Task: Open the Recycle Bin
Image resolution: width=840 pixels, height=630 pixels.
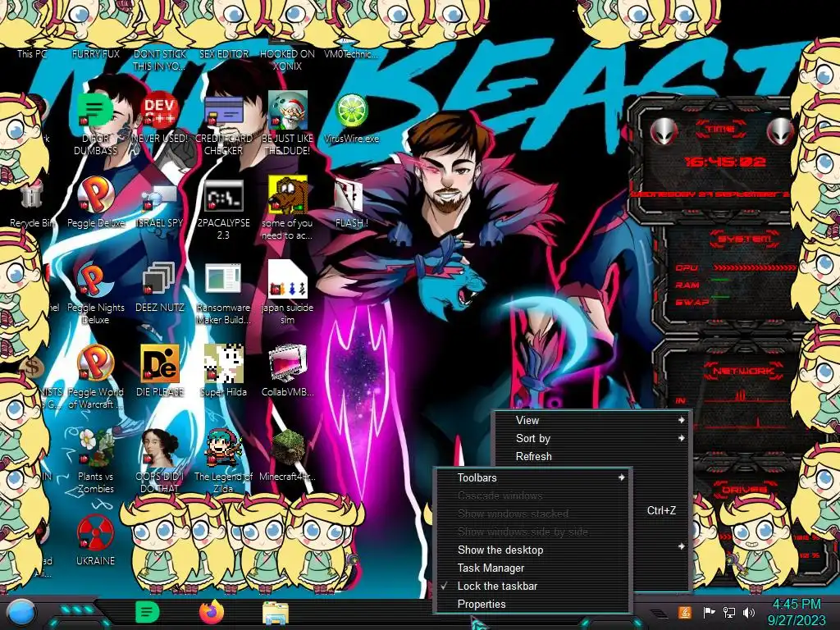Action: [x=31, y=195]
